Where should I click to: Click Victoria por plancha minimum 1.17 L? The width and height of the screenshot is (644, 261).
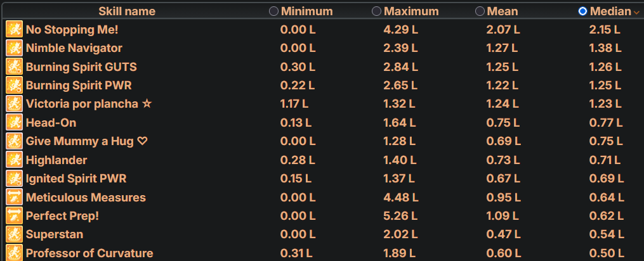click(294, 104)
